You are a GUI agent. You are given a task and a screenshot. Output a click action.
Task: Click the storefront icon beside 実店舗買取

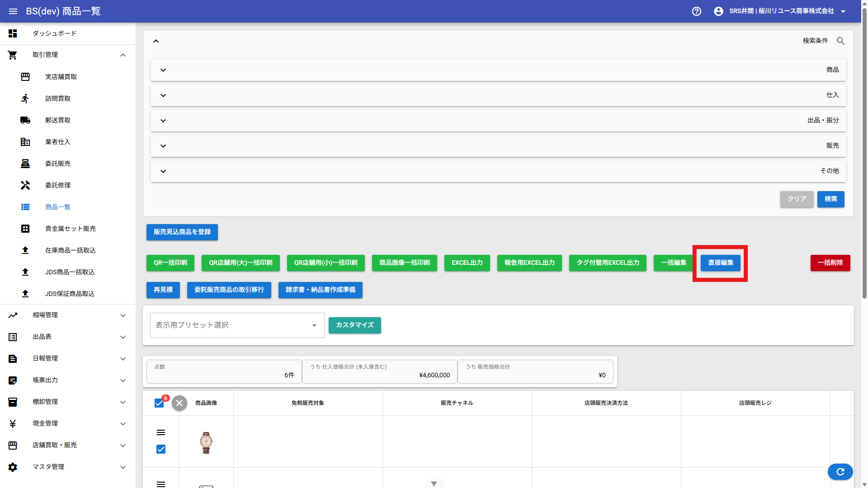[25, 77]
